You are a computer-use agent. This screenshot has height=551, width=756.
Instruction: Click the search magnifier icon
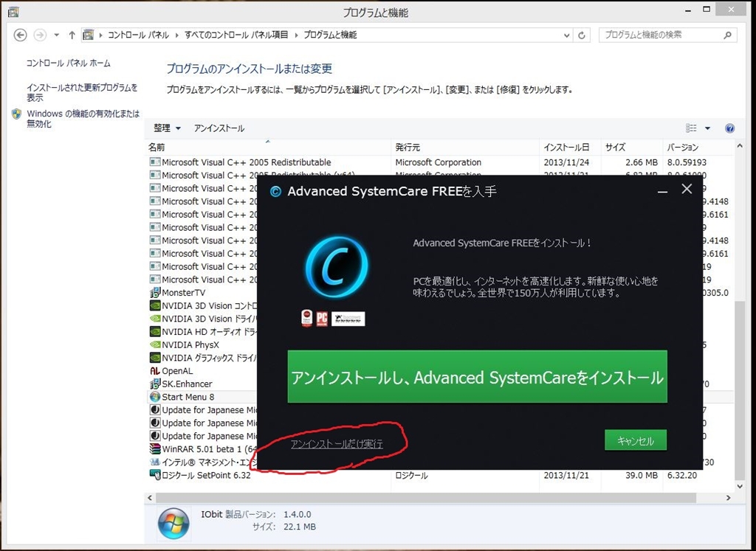[727, 35]
